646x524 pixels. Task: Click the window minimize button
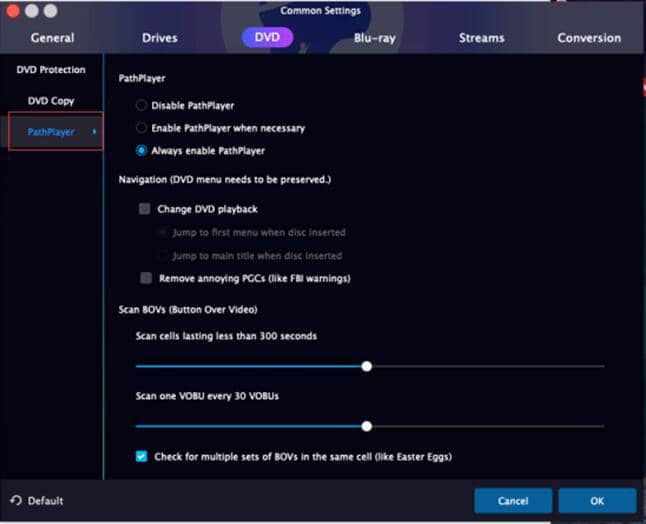tap(32, 11)
